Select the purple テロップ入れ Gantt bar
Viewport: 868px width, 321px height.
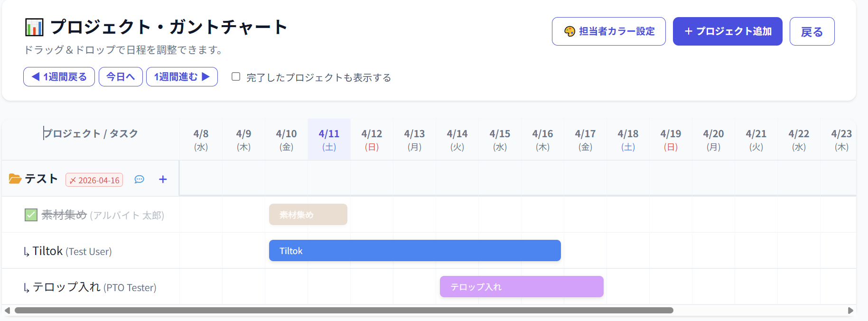521,287
